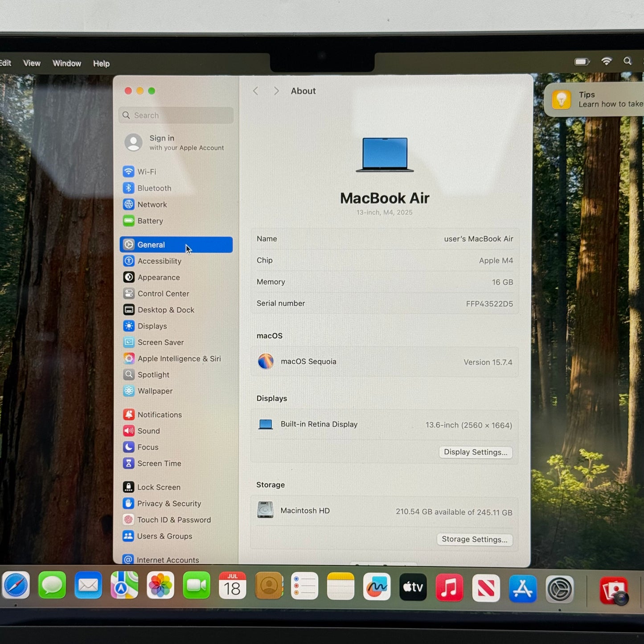Click the Apple M4 chip value

[496, 261]
